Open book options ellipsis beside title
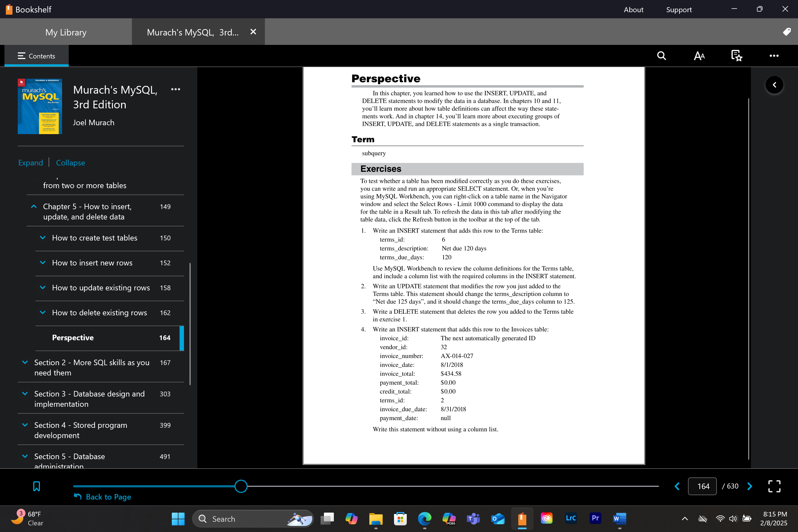798x532 pixels. pos(175,89)
